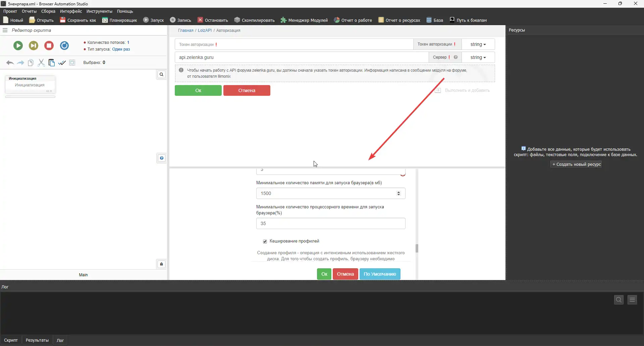
Task: Click the LolzAPI breadcrumb link
Action: pos(205,30)
